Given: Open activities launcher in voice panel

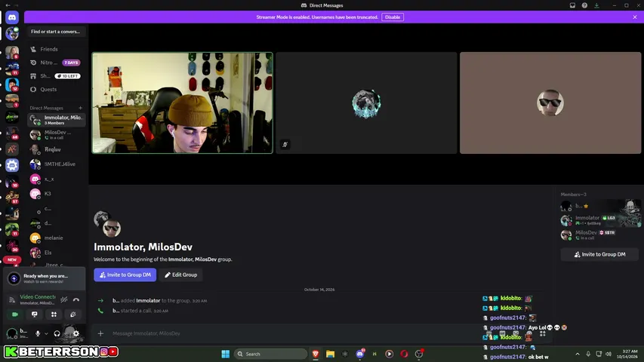Looking at the screenshot, I should pyautogui.click(x=54, y=314).
